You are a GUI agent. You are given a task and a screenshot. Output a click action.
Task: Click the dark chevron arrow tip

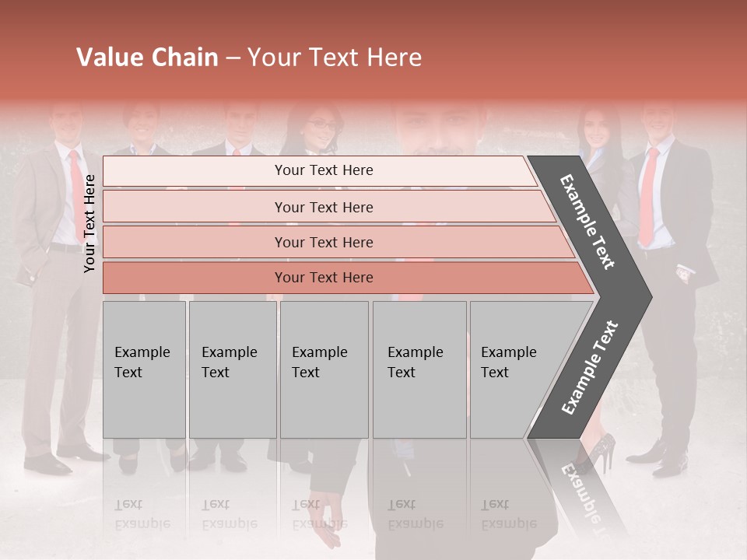(640, 296)
